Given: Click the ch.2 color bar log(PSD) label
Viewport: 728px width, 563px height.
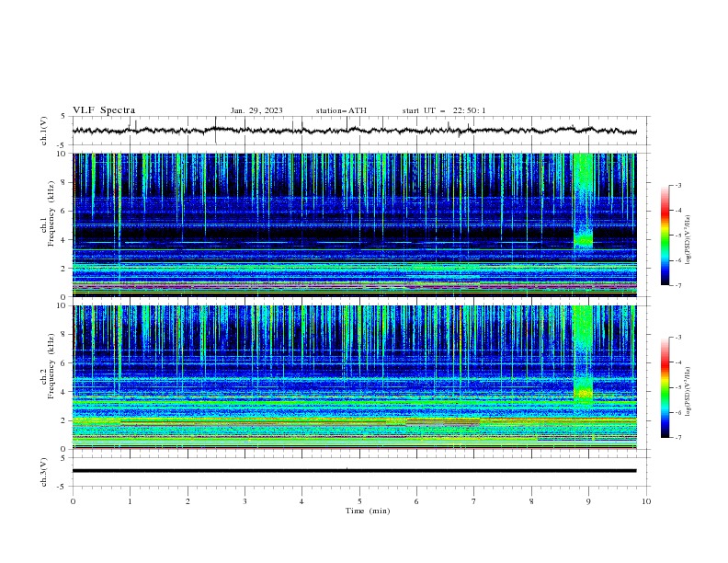Looking at the screenshot, I should [688, 392].
